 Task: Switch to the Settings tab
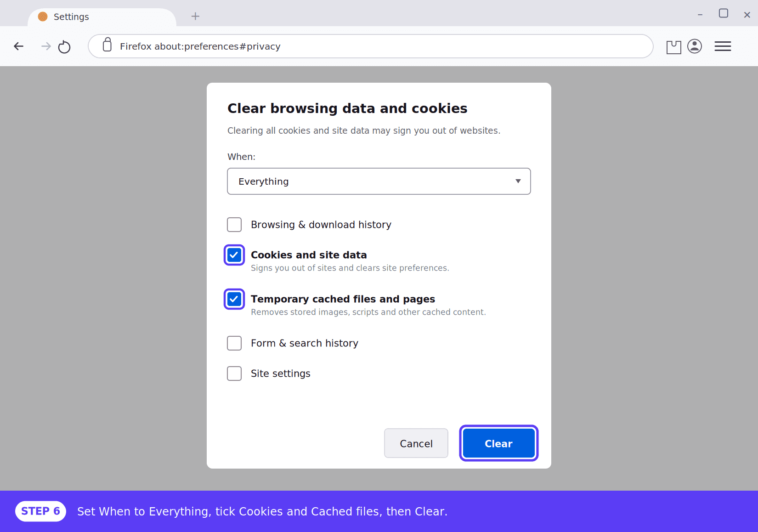[x=102, y=17]
